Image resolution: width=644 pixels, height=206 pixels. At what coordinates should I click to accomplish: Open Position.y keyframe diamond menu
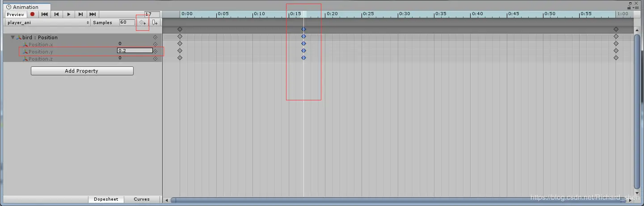(x=156, y=51)
